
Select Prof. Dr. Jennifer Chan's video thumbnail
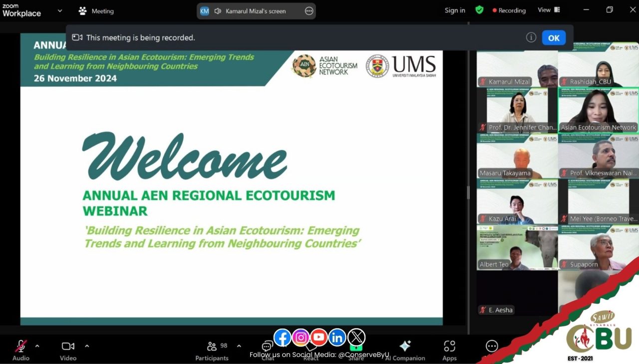pyautogui.click(x=517, y=110)
